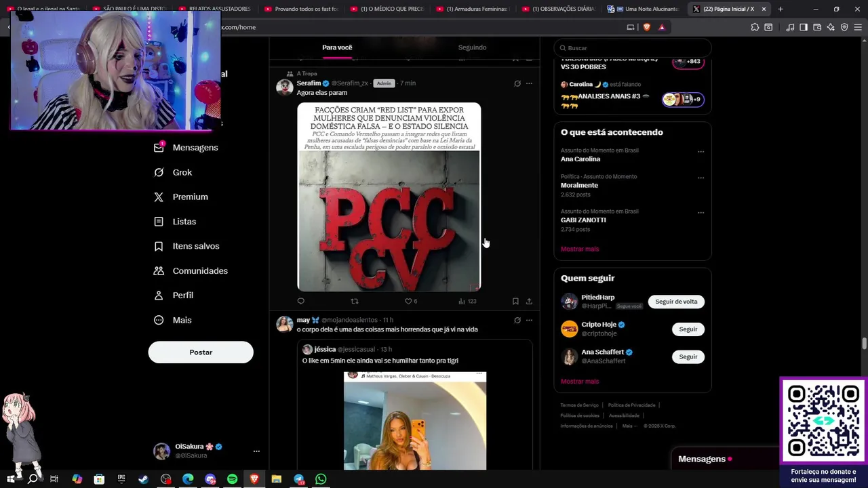Viewport: 868px width, 488px height.
Task: Open Spotify from the taskbar
Action: tap(233, 479)
